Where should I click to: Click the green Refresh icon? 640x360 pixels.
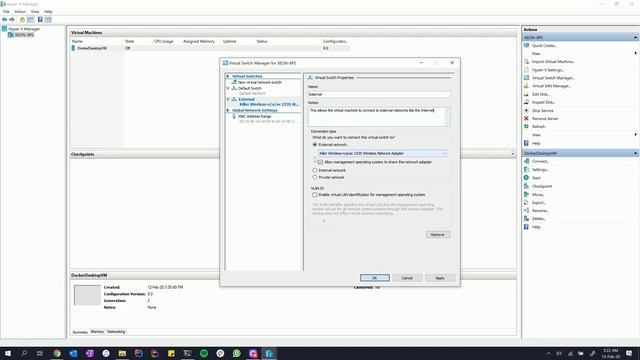pyautogui.click(x=527, y=127)
